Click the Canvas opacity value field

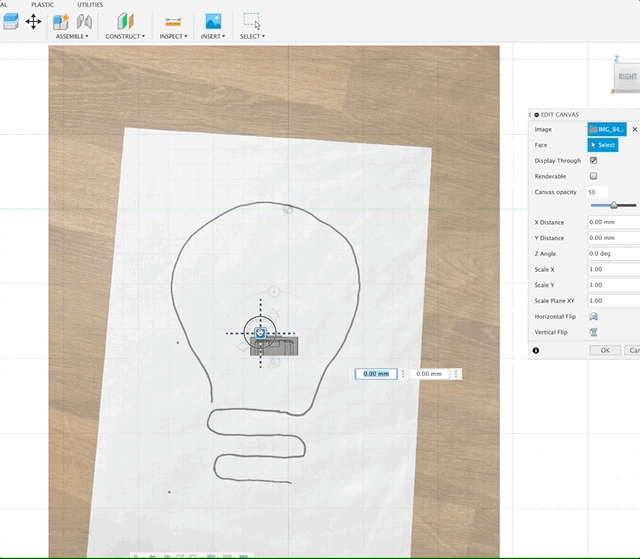point(598,192)
